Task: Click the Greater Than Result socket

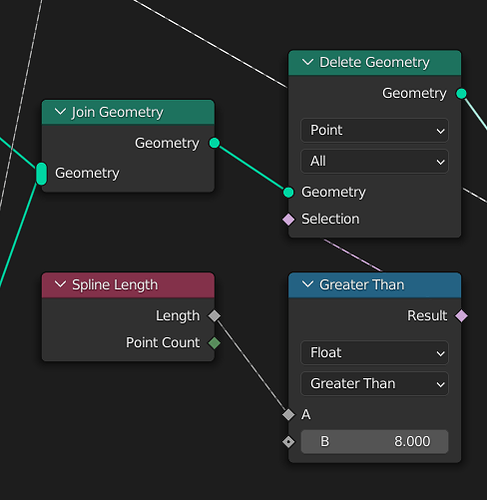Action: tap(461, 316)
